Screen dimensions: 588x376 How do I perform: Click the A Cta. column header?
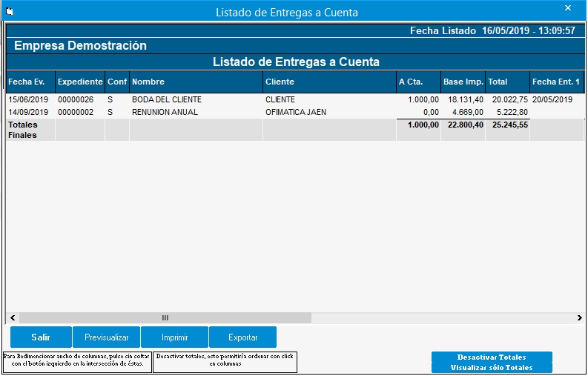click(x=418, y=82)
